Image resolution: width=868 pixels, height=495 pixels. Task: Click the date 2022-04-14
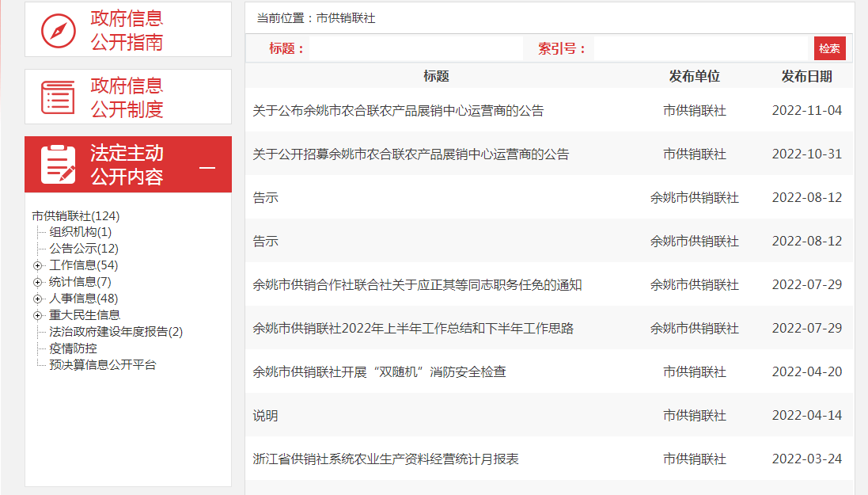(x=806, y=416)
